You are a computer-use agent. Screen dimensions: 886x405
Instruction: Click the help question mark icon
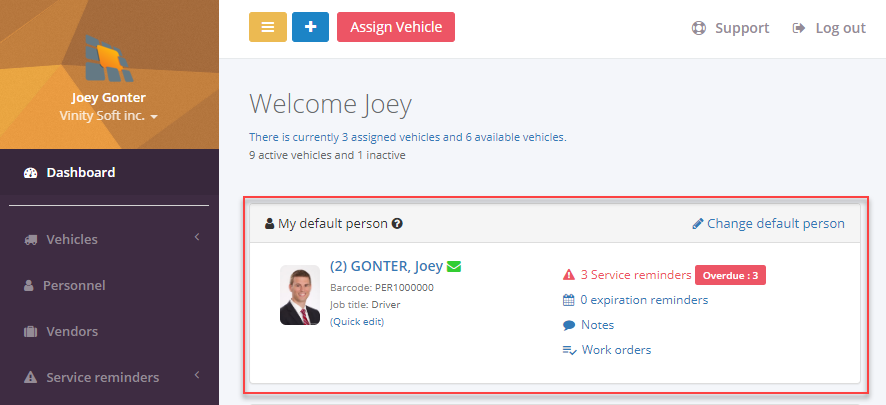pos(397,224)
